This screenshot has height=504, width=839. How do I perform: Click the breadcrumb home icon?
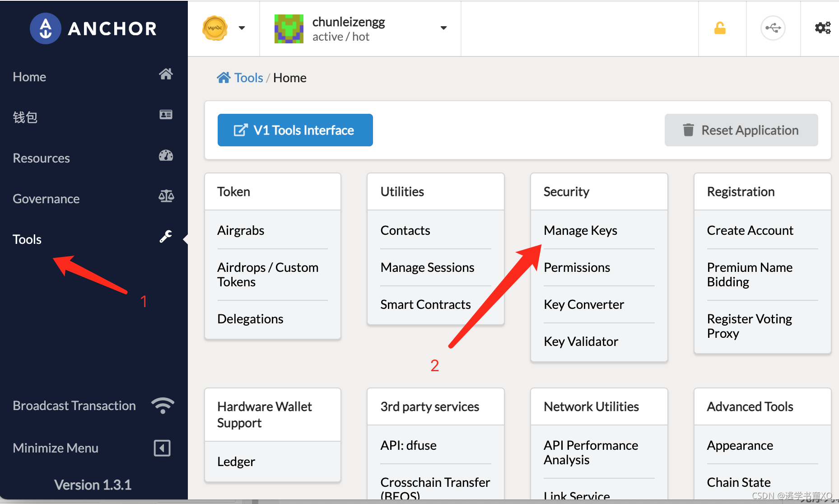[x=224, y=78]
